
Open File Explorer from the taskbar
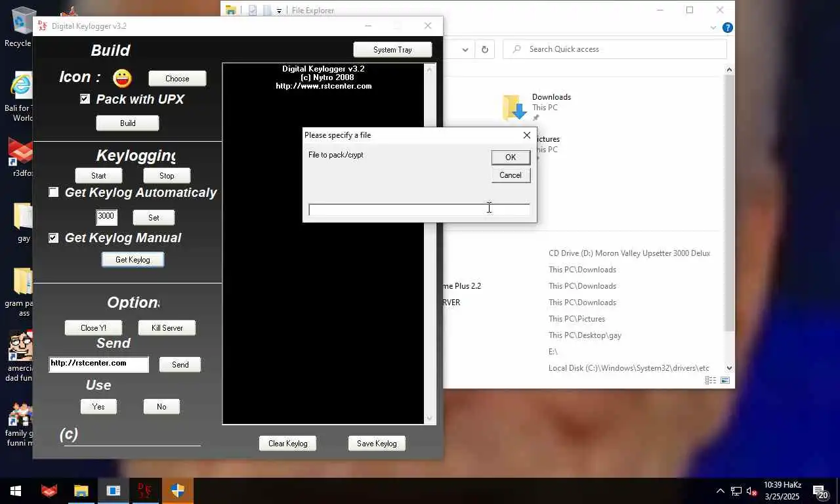(81, 490)
